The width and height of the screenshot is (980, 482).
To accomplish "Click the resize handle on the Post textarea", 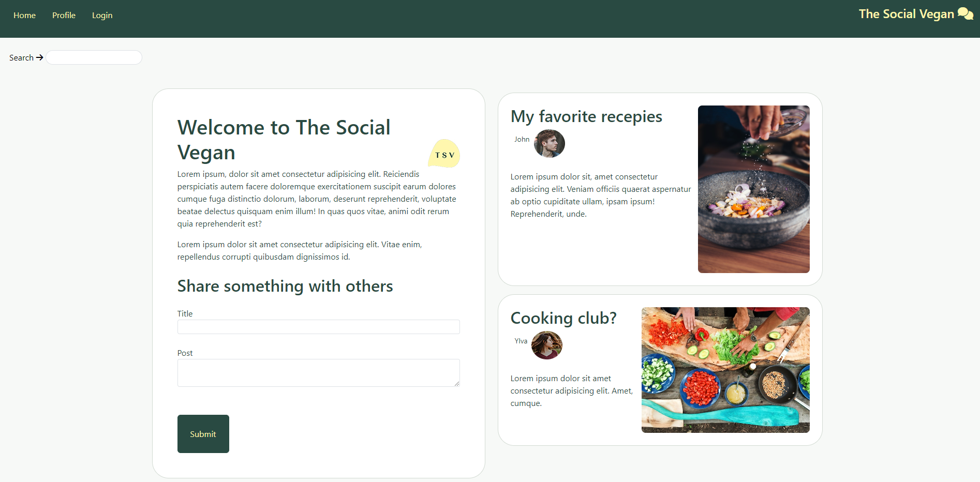I will pyautogui.click(x=457, y=384).
